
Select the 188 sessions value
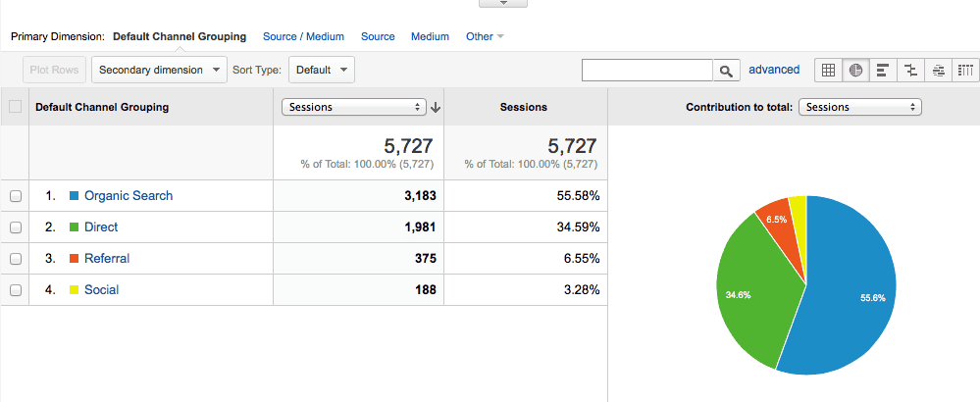[x=426, y=289]
